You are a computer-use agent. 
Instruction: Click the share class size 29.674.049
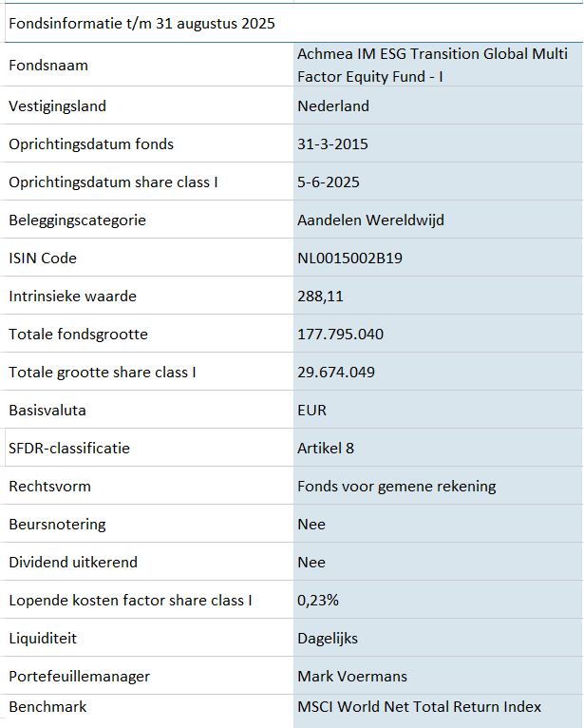pos(336,373)
